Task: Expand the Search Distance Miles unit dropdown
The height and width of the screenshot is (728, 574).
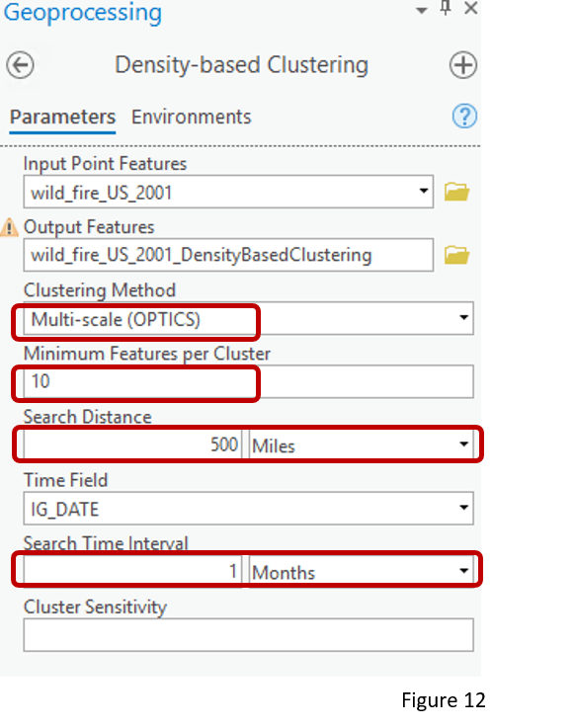Action: tap(362, 445)
